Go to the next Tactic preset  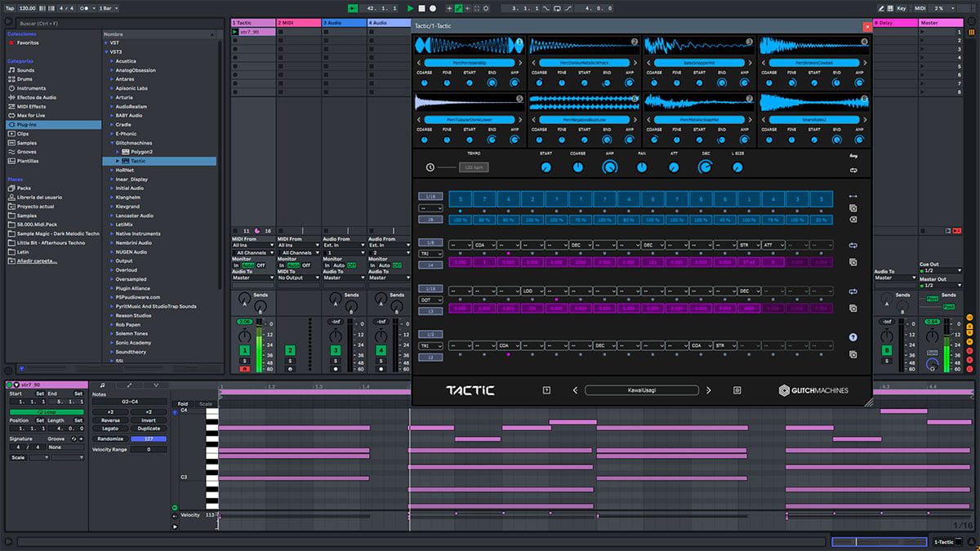(x=708, y=390)
